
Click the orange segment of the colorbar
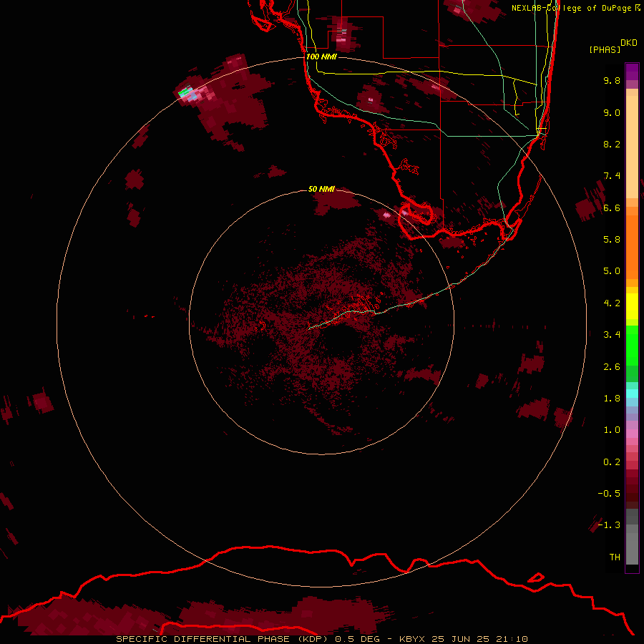pos(632,246)
